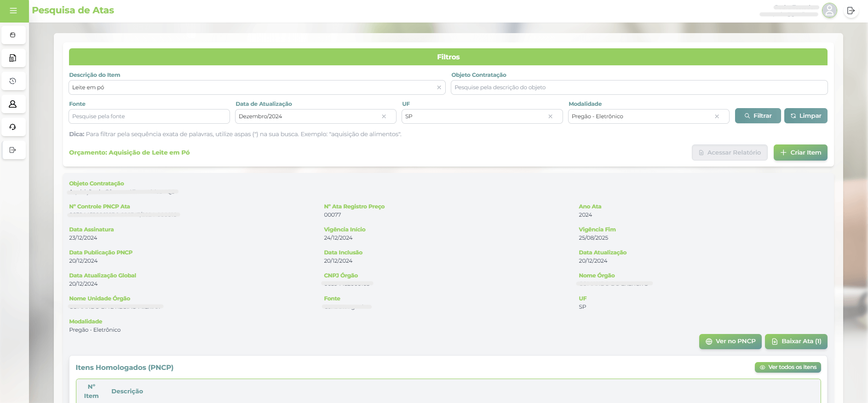Click the sidebar logout icon
This screenshot has height=403, width=868.
(13, 150)
